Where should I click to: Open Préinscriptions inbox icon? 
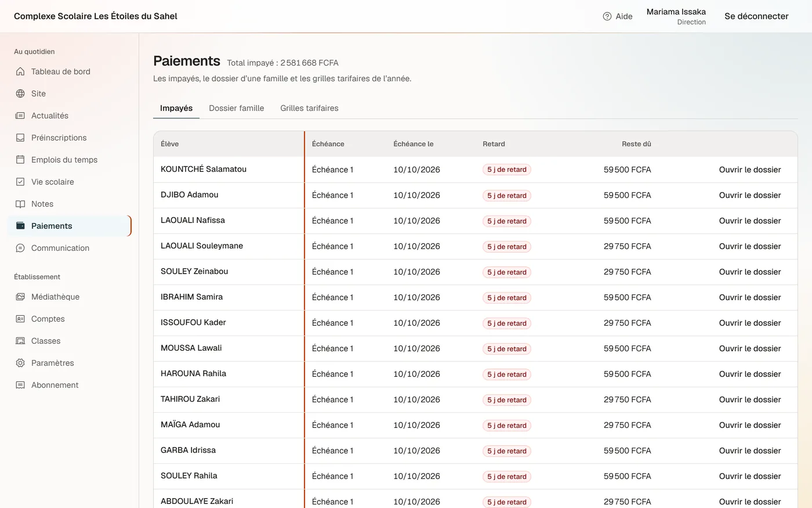(x=20, y=138)
